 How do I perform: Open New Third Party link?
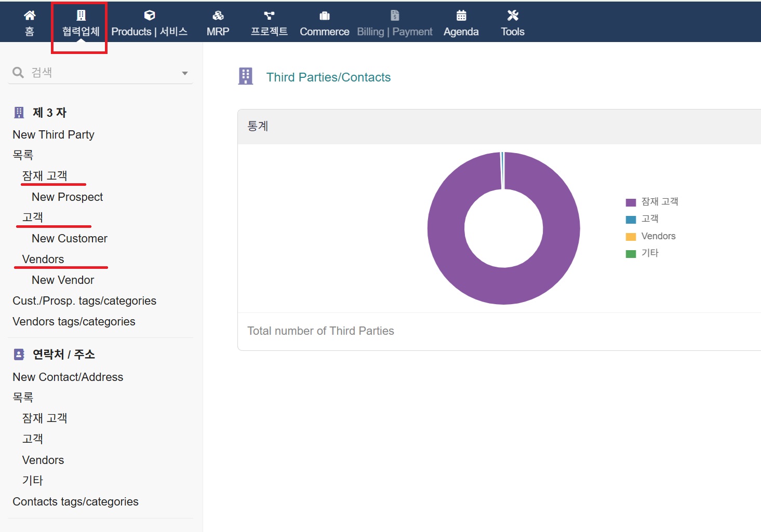(x=54, y=135)
